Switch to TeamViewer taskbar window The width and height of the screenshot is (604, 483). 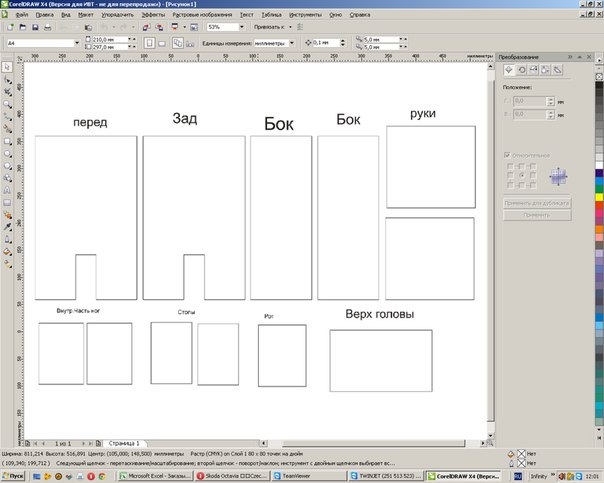pos(309,476)
